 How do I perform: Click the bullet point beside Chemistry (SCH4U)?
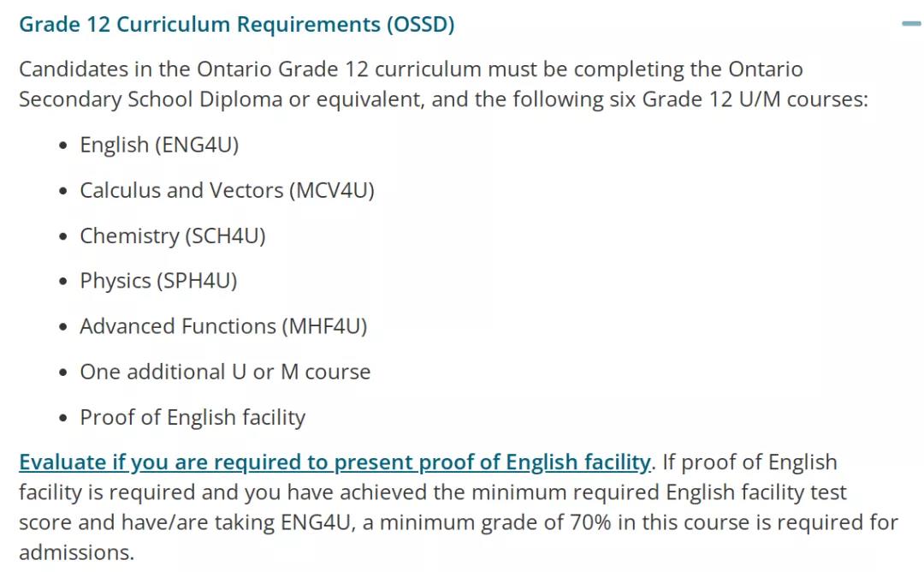pos(63,236)
